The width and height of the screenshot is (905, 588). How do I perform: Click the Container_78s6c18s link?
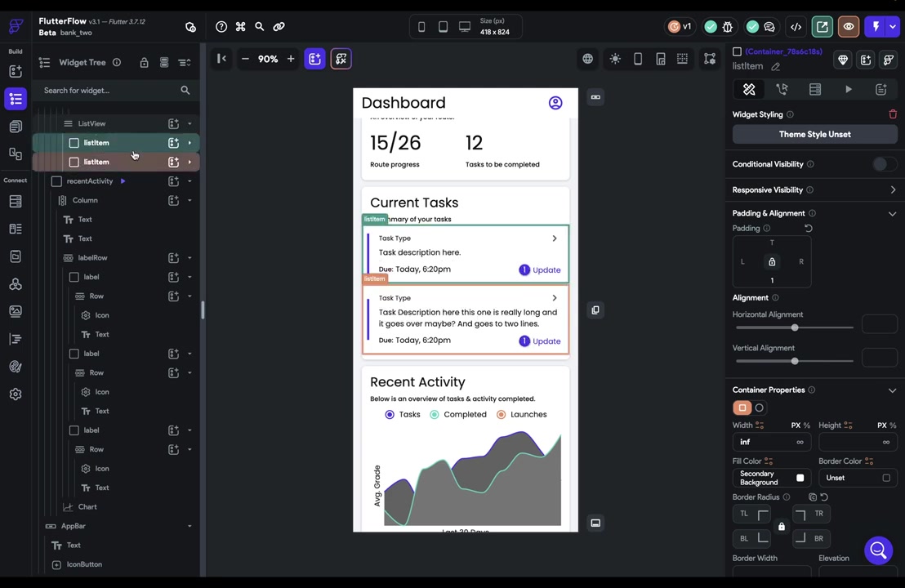coord(784,51)
